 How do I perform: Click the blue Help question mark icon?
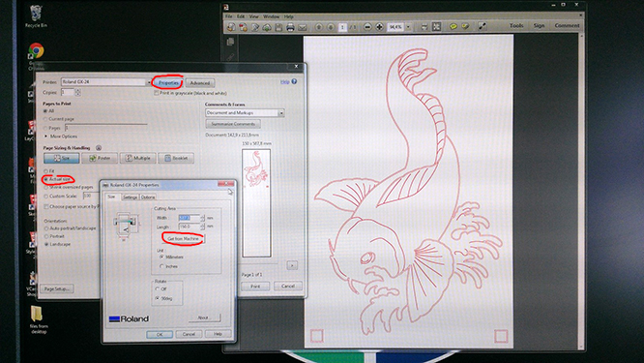point(294,81)
